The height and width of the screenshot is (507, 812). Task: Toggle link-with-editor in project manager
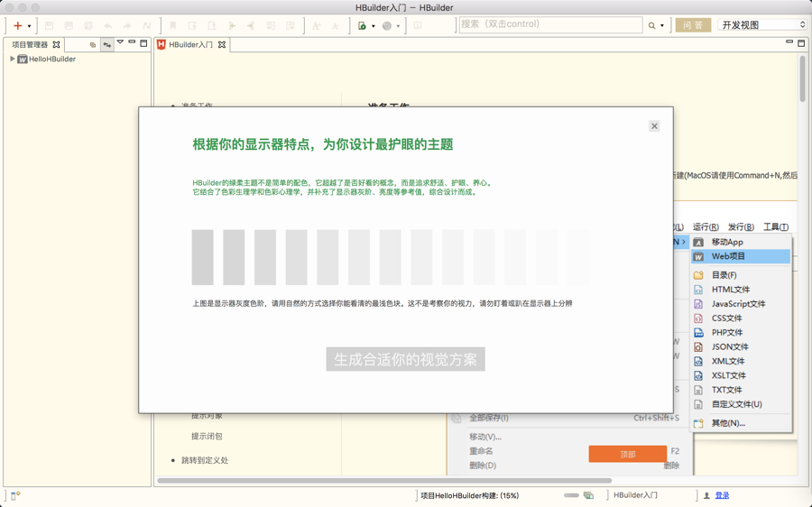pyautogui.click(x=107, y=45)
